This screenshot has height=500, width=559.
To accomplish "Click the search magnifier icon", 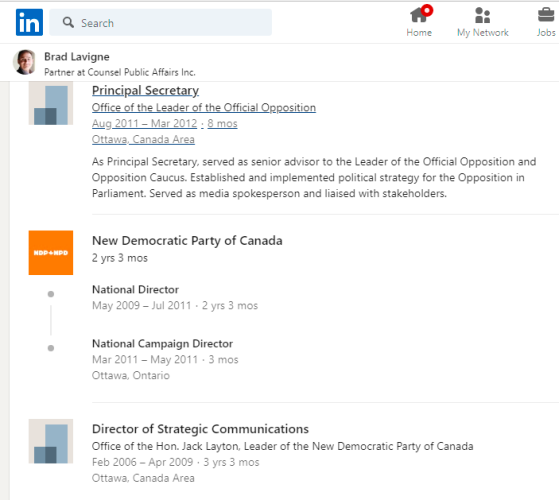I will point(68,22).
